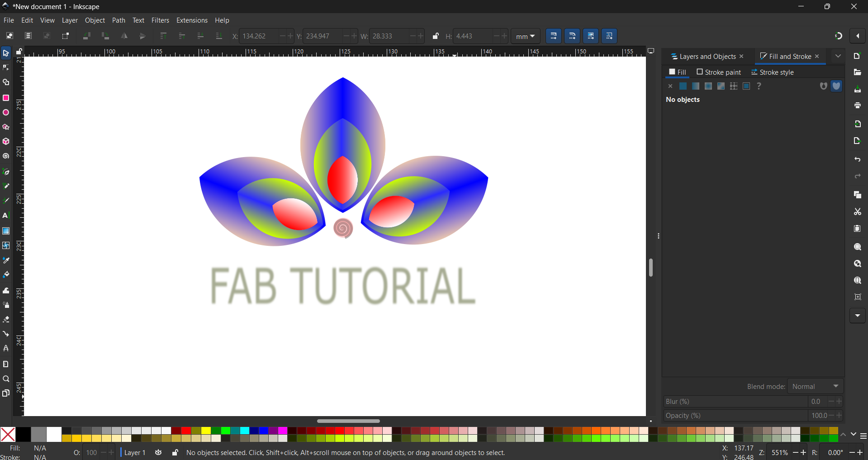Open the Layer 1 selector in the status bar
The image size is (868, 460).
pyautogui.click(x=135, y=452)
